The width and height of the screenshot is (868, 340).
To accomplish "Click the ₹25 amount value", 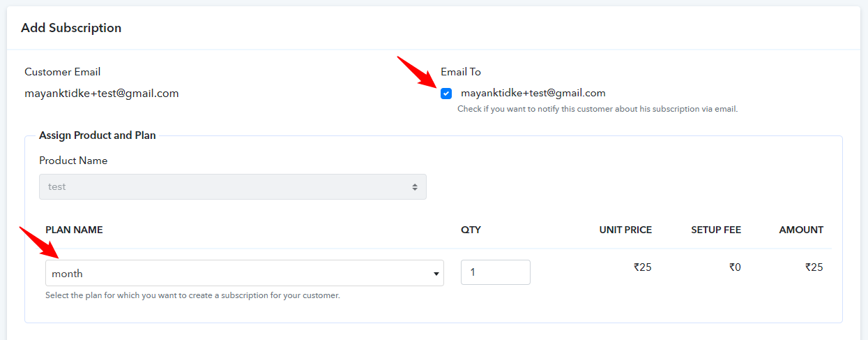I will 814,267.
